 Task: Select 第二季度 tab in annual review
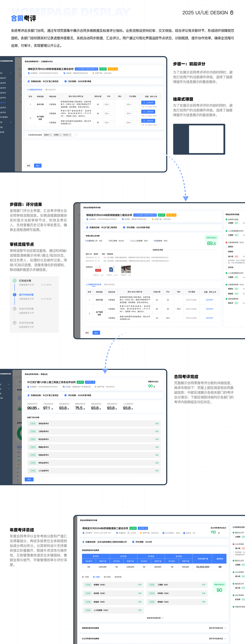pos(96,577)
